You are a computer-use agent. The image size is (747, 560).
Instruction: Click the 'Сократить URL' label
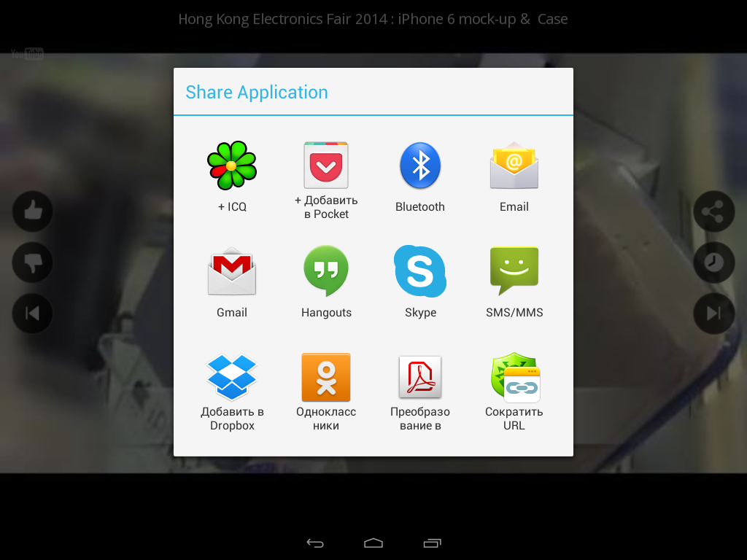[514, 419]
